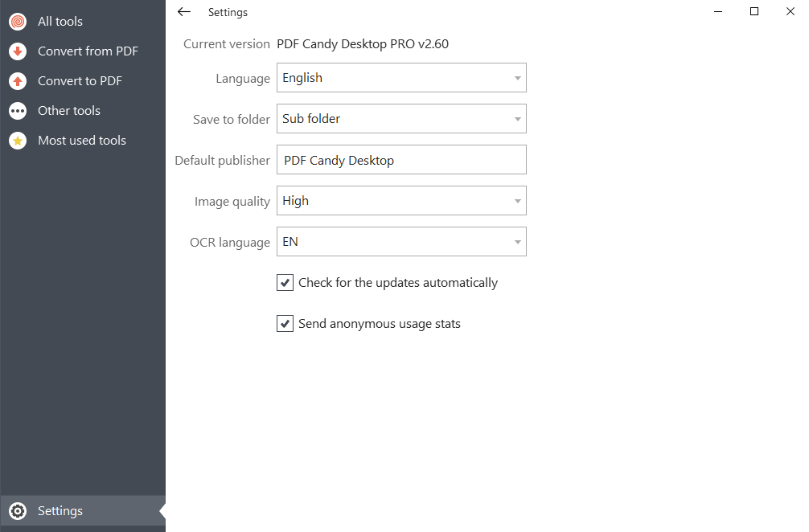The image size is (809, 532).
Task: Open the Other tools menu label
Action: pos(69,111)
